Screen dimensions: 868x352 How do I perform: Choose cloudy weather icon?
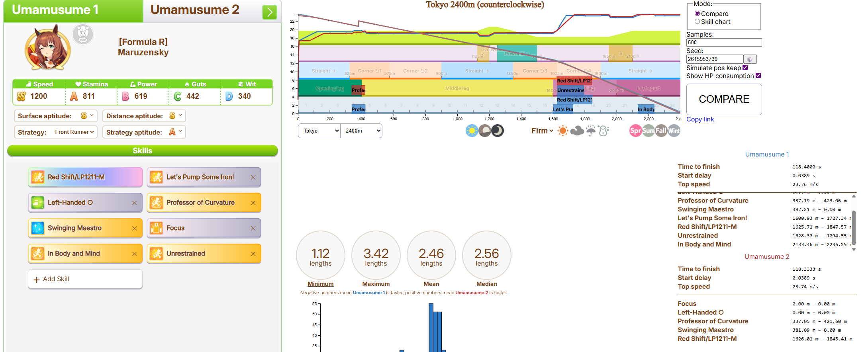577,131
